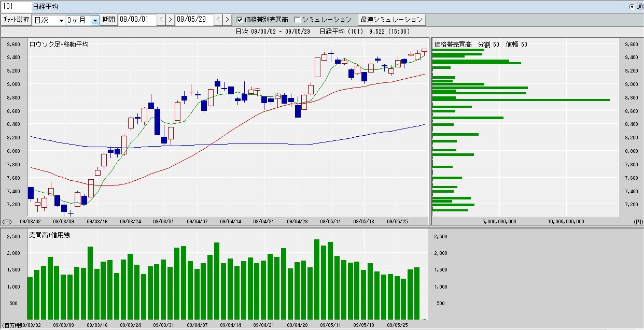Step start date forward with right arrow
This screenshot has height=330, width=644.
point(170,20)
